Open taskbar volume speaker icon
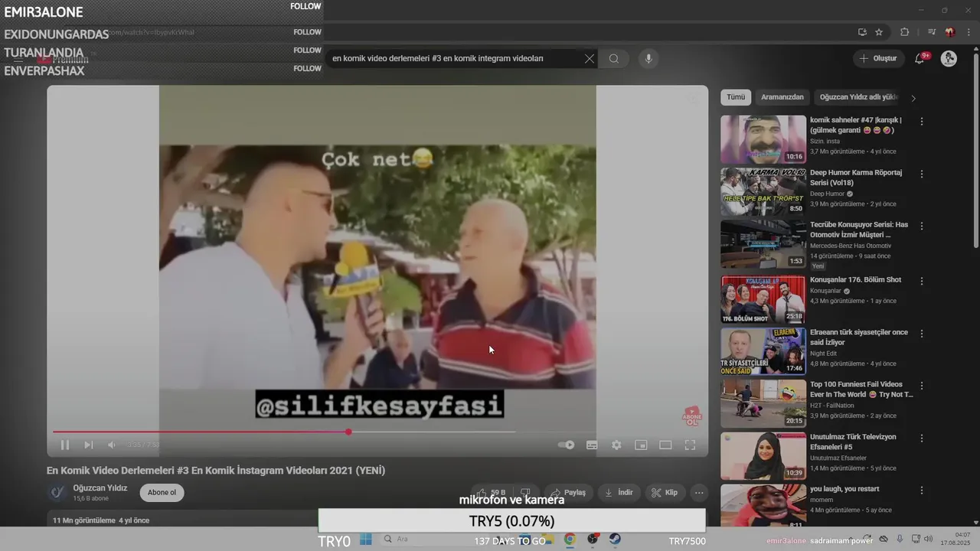This screenshot has height=551, width=980. click(x=930, y=540)
